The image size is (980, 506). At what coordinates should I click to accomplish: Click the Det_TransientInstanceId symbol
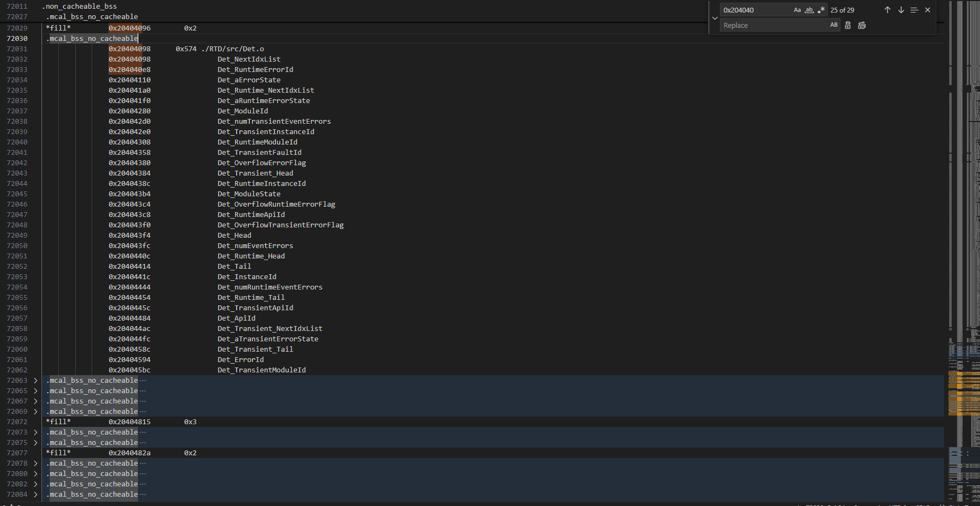click(266, 132)
